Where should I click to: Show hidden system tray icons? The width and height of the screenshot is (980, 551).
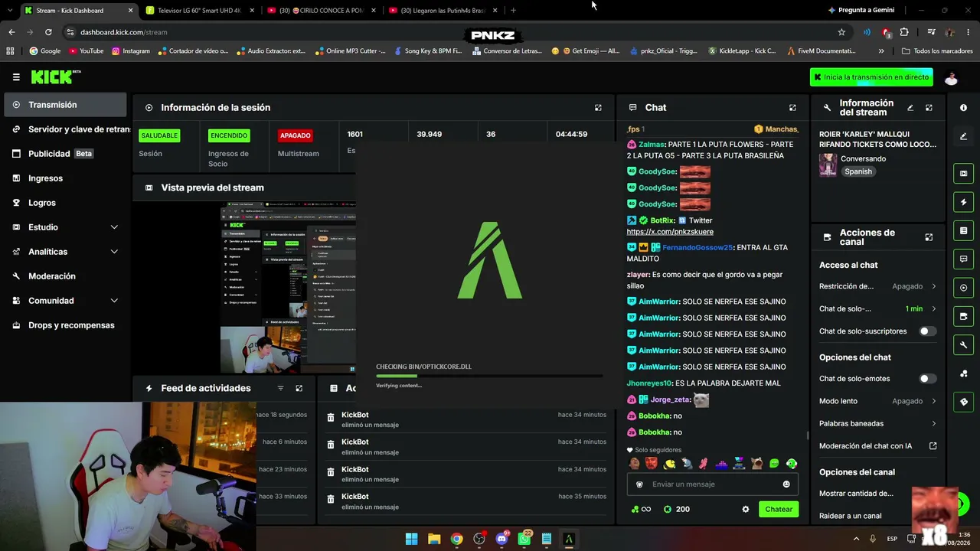(x=856, y=539)
